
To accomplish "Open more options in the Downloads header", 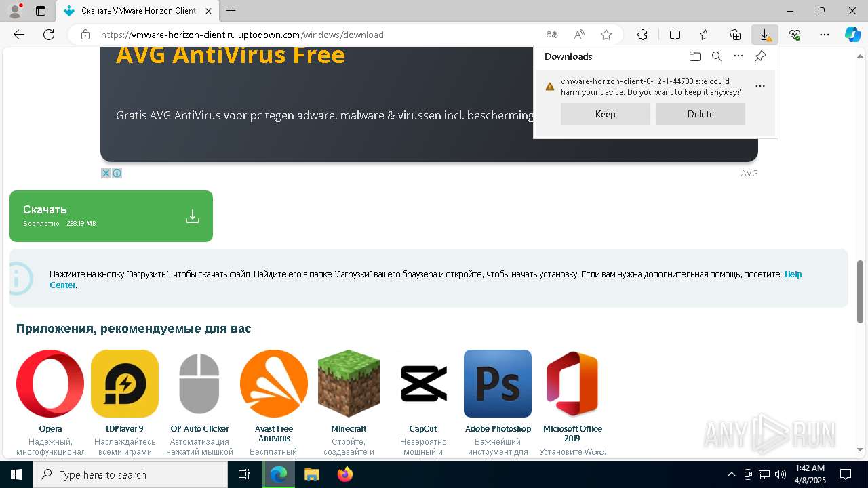I will (x=738, y=56).
